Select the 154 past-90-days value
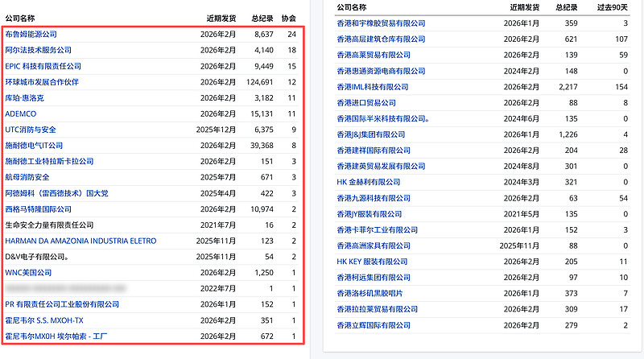This screenshot has width=644, height=359. pos(621,87)
